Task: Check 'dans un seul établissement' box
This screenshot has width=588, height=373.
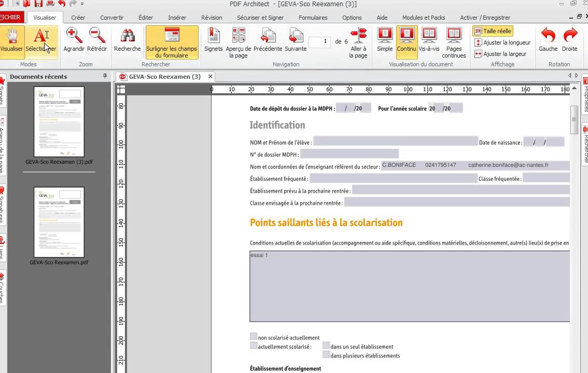Action: point(326,346)
